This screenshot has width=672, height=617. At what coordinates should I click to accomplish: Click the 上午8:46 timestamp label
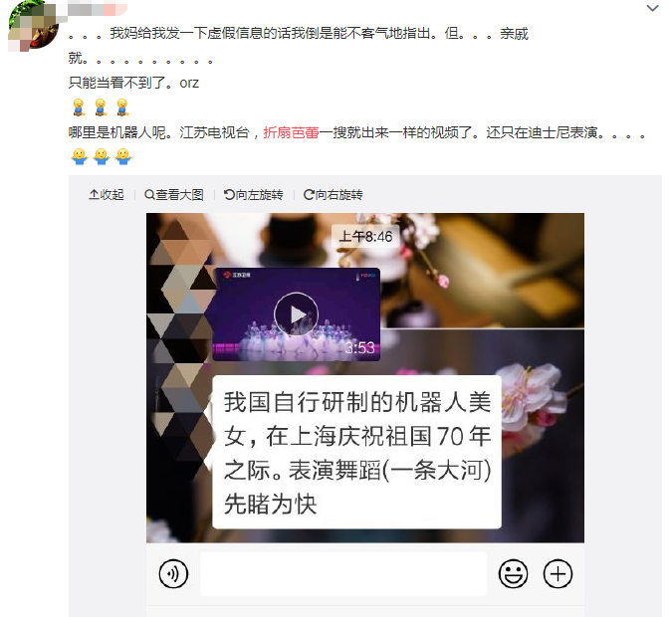(x=365, y=237)
